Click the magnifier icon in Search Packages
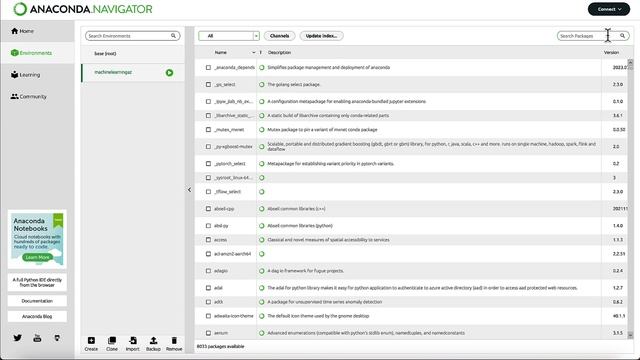640x360 pixels. (622, 36)
